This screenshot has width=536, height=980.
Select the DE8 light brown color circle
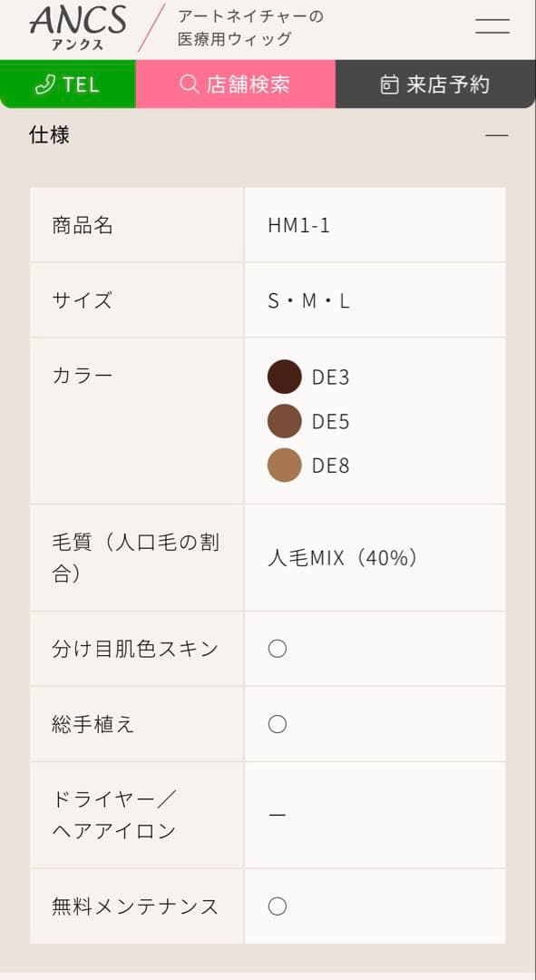(284, 465)
